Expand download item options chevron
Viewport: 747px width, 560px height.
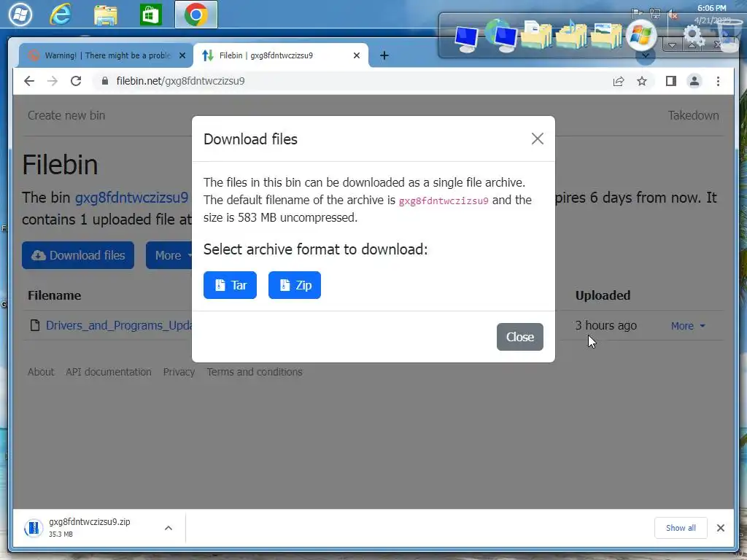169,528
